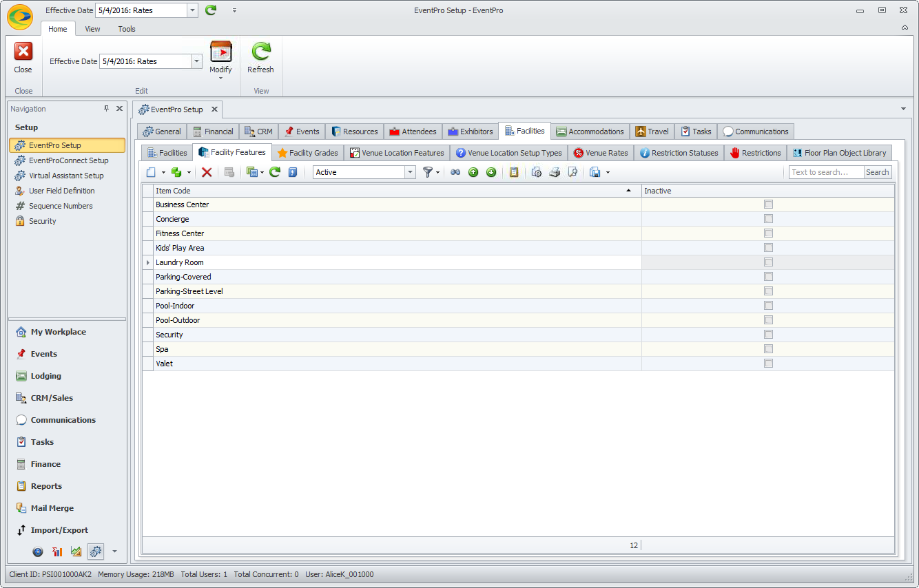Screen dimensions: 919x588
Task: Toggle Inactive checkbox for Pool-Indoor
Action: tap(768, 306)
